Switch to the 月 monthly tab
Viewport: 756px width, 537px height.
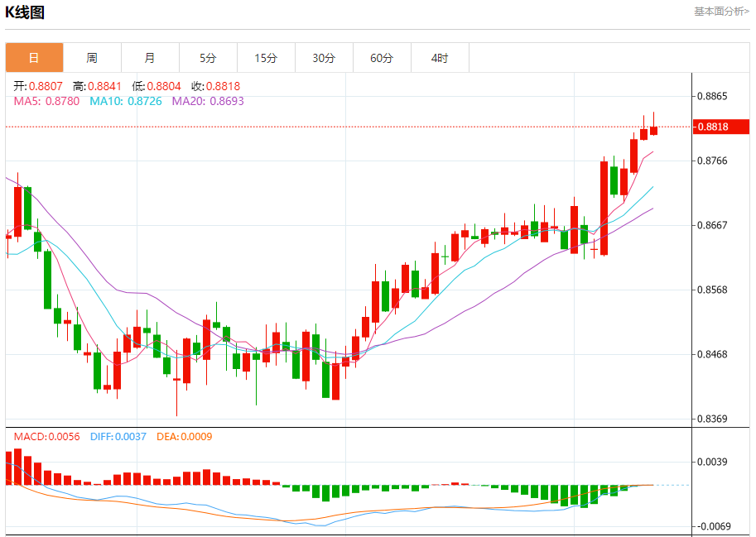point(150,58)
